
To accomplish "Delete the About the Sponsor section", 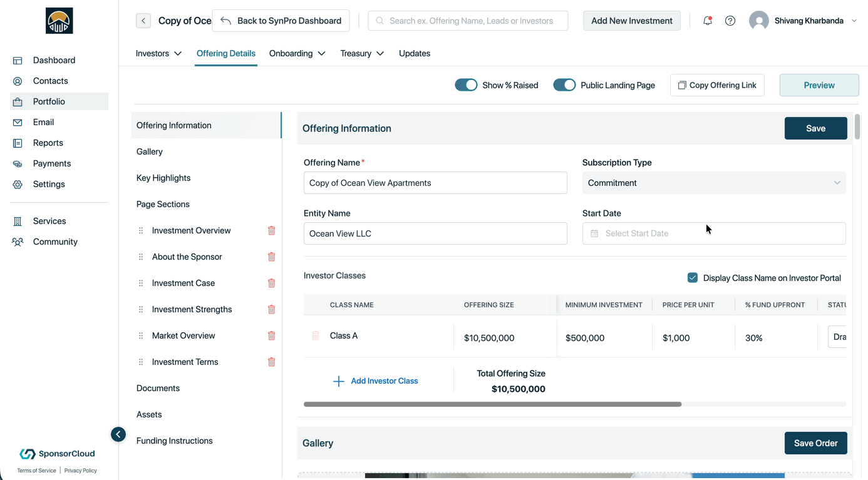I will click(272, 257).
